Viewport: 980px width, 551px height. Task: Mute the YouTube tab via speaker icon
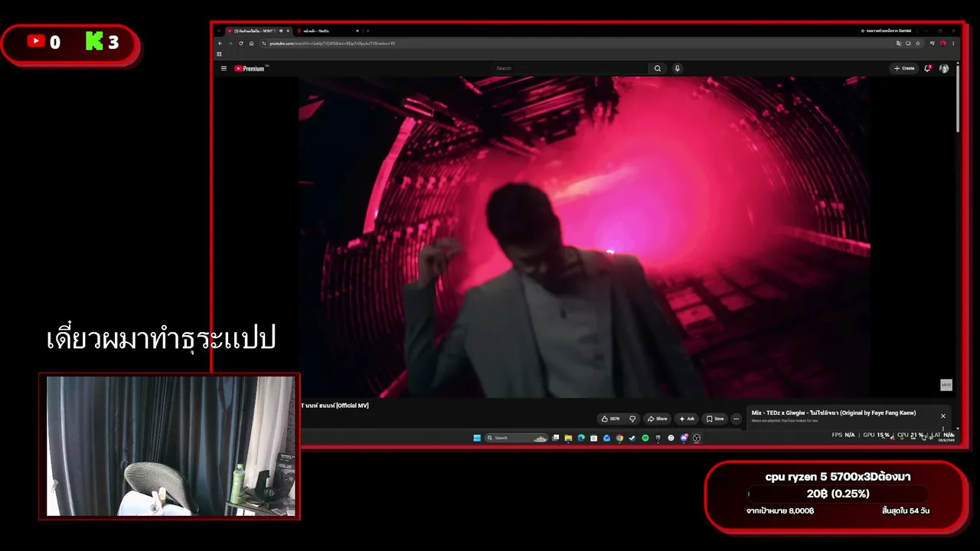pyautogui.click(x=281, y=31)
